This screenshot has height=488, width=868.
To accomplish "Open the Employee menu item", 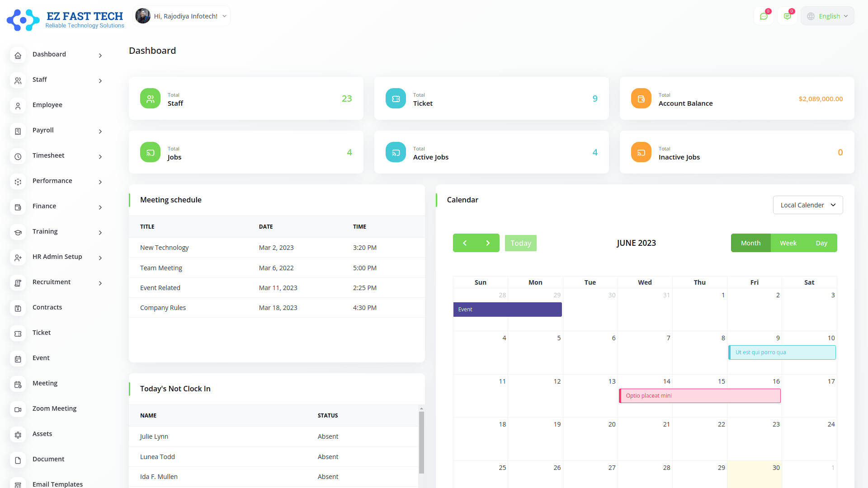I will click(47, 105).
